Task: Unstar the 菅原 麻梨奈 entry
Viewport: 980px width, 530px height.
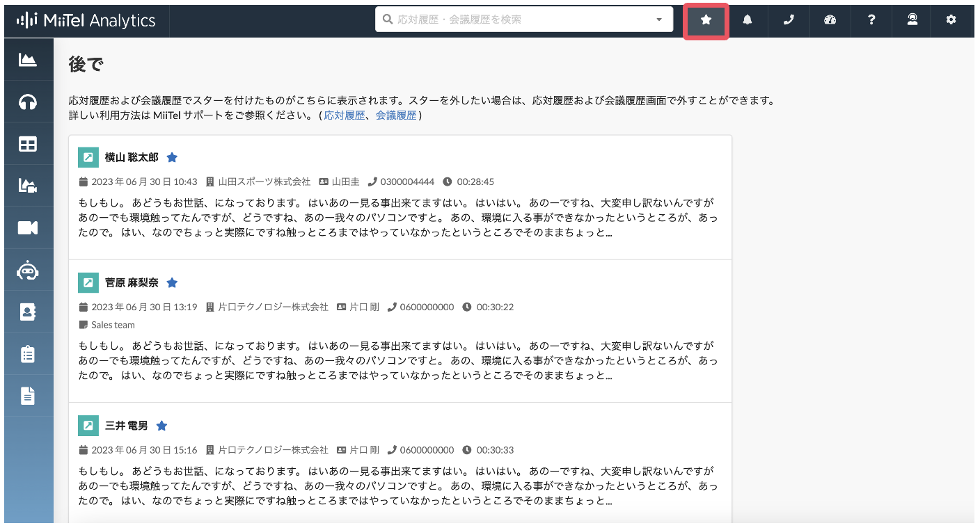Action: 173,282
